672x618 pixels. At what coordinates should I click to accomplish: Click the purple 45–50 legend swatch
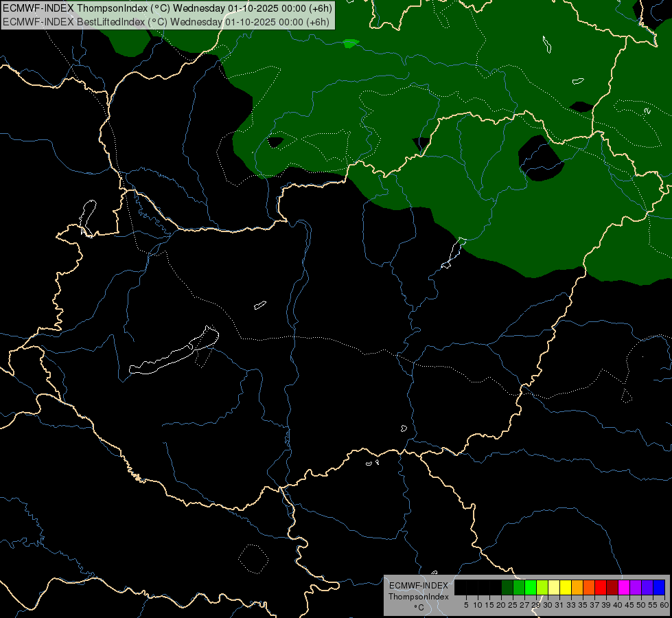click(x=635, y=587)
